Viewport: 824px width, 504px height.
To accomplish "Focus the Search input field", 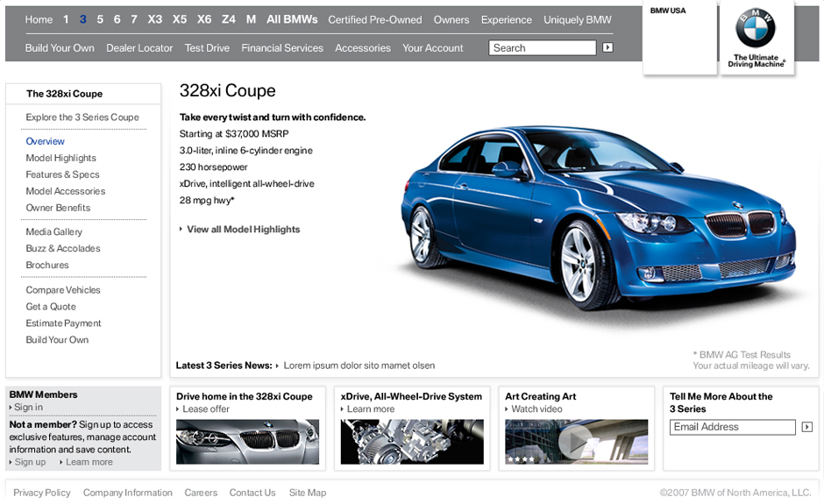I will (x=543, y=48).
